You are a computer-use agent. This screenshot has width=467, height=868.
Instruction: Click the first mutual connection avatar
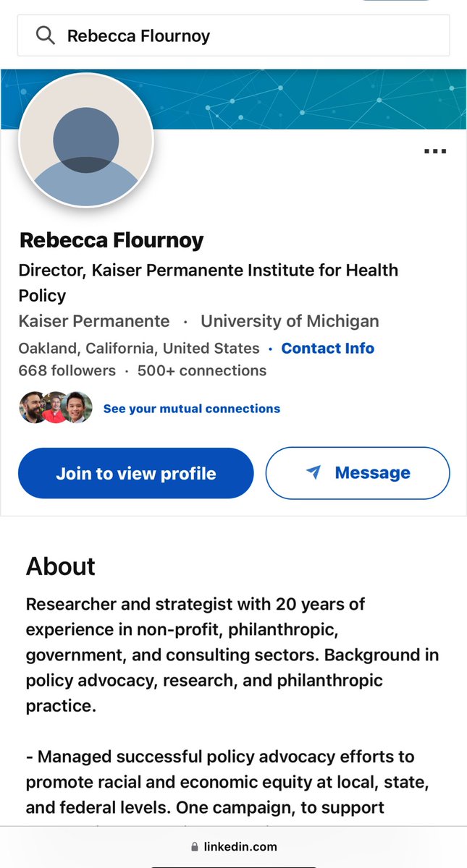(33, 408)
